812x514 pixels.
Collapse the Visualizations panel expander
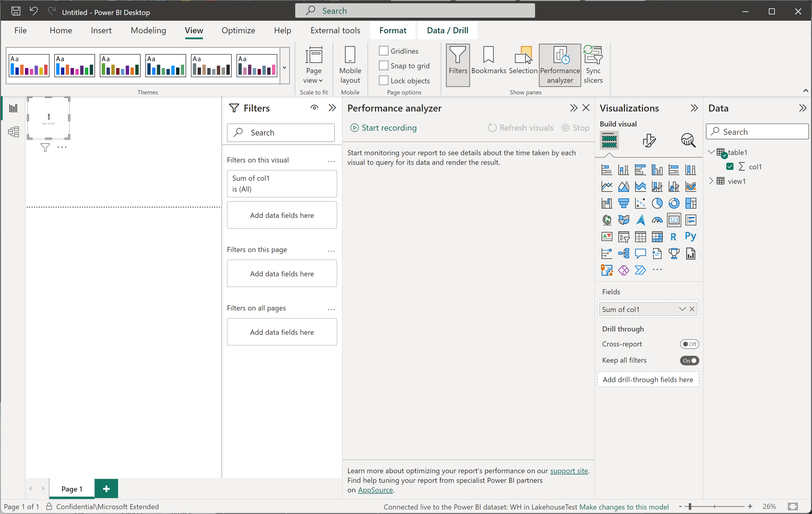pyautogui.click(x=694, y=108)
